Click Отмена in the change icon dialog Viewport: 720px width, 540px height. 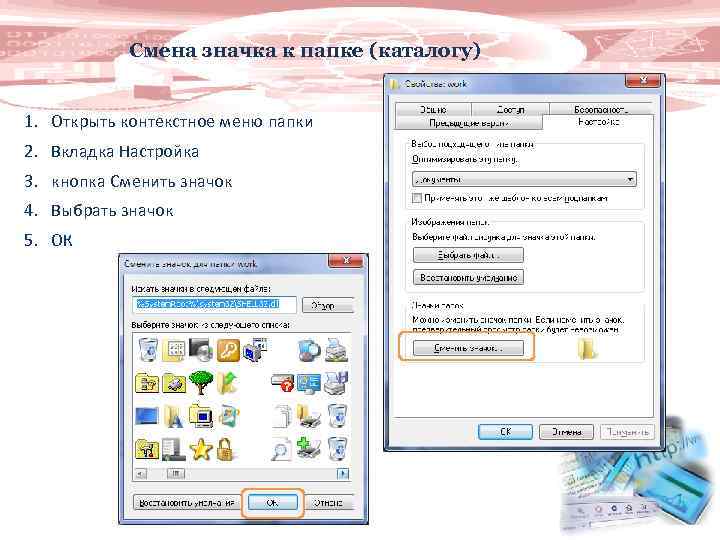pos(328,503)
